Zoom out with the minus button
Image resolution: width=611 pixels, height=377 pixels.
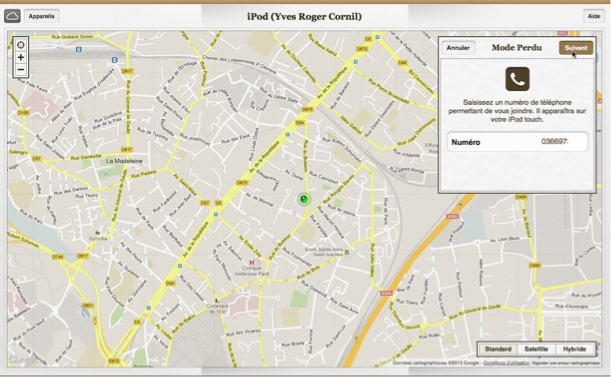pyautogui.click(x=21, y=70)
